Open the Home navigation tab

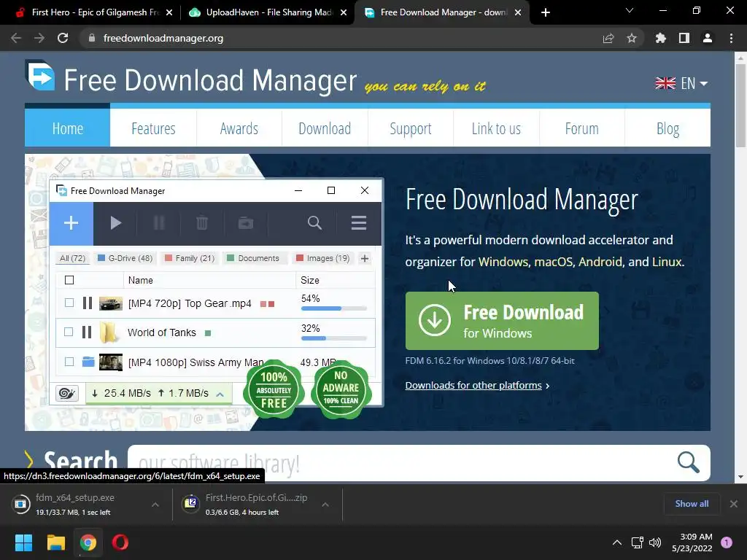68,128
